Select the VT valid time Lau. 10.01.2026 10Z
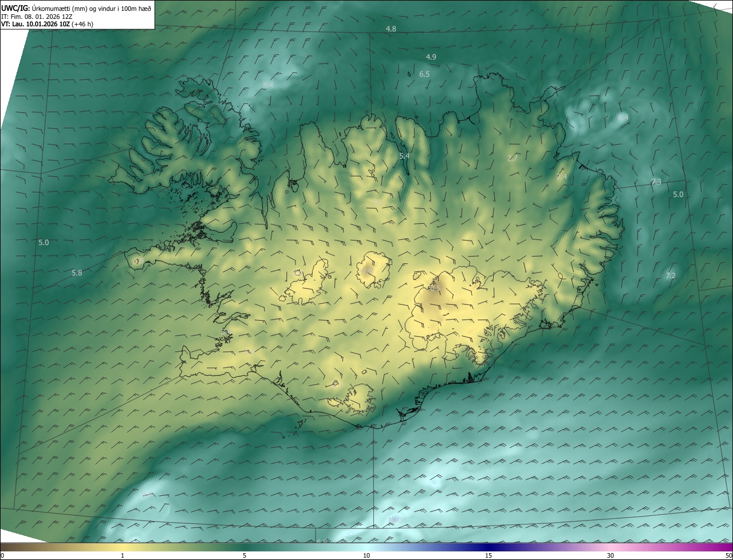 (34, 24)
